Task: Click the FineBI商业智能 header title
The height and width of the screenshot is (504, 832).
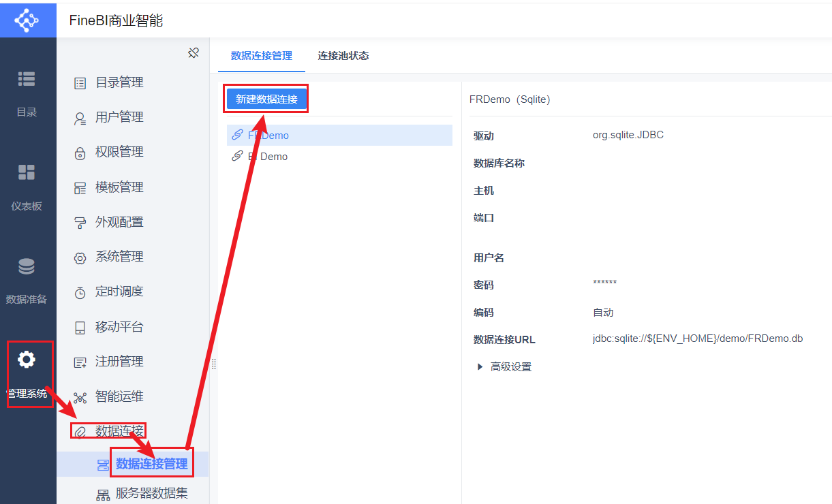Action: coord(116,20)
